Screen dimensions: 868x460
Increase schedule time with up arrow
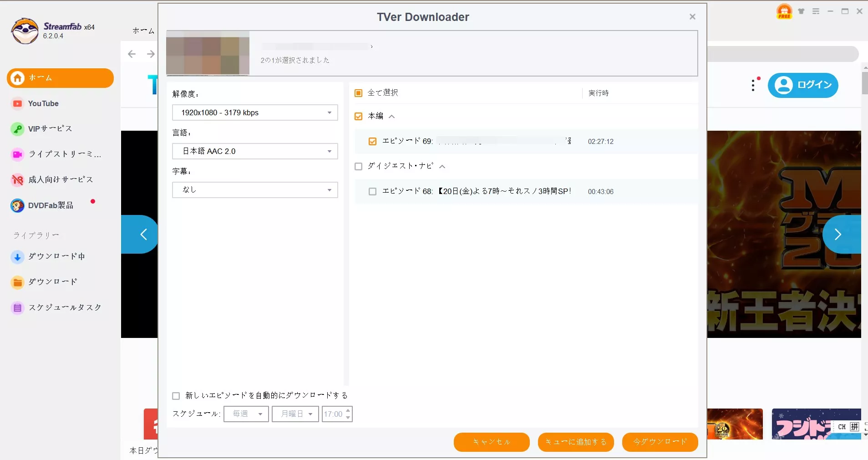348,410
